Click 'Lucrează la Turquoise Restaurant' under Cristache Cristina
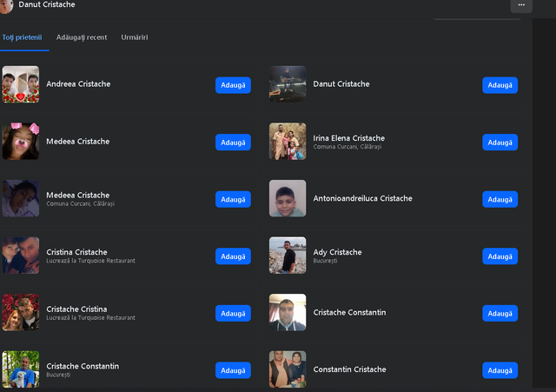The height and width of the screenshot is (392, 556). click(x=90, y=318)
